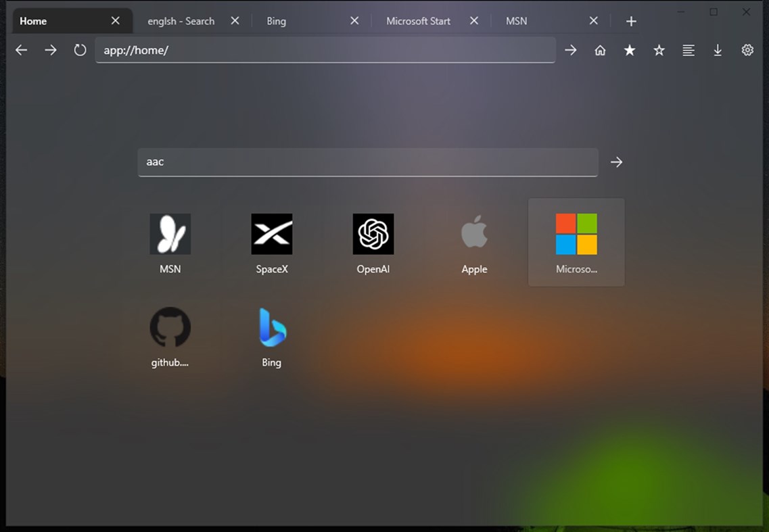Open the reading list icon
This screenshot has height=532, width=769.
(x=689, y=49)
